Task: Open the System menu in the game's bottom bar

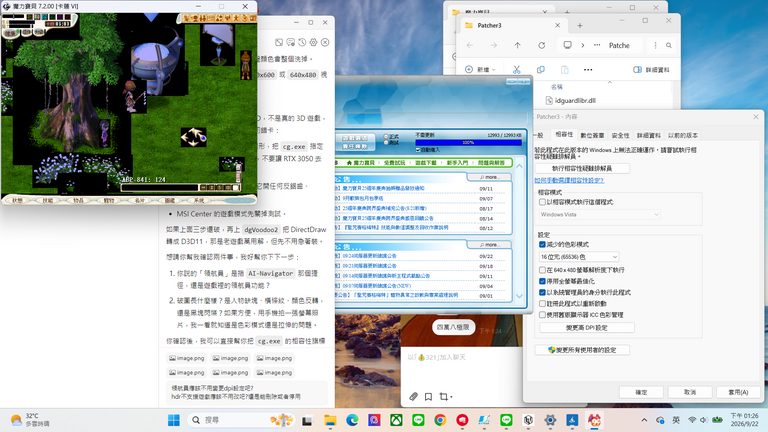Action: tap(199, 200)
